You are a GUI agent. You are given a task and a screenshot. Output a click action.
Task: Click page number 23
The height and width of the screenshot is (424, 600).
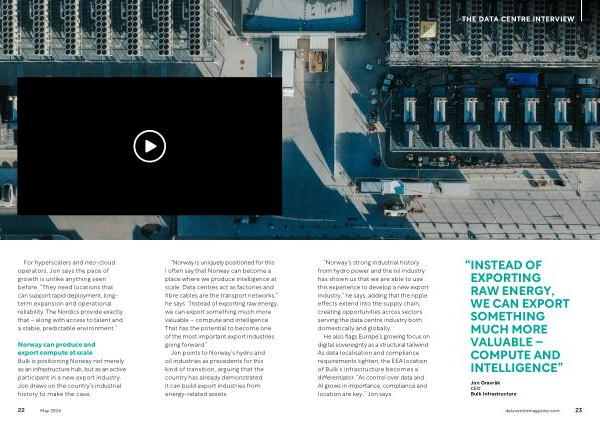[578, 410]
